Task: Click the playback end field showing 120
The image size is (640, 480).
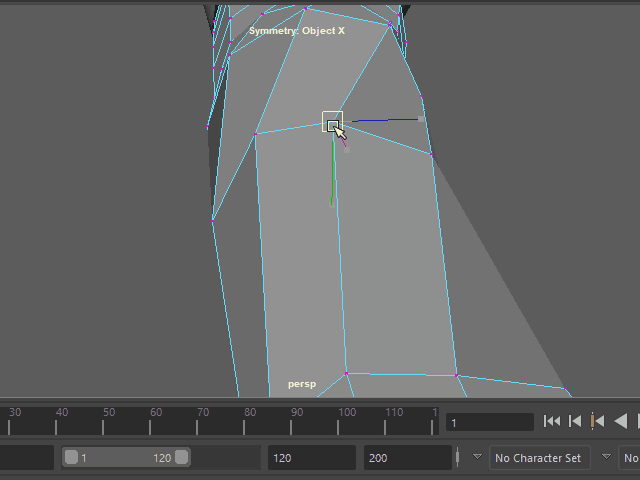Action: click(x=310, y=458)
